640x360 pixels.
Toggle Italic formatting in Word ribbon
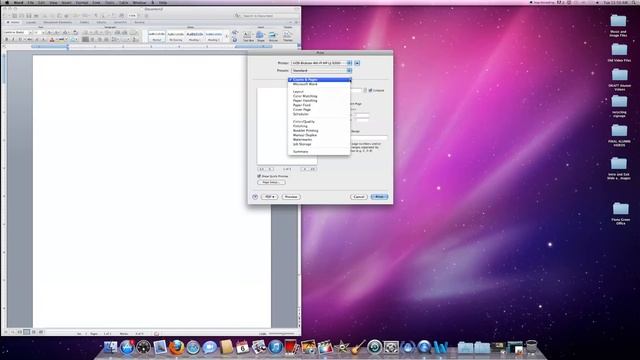click(13, 40)
